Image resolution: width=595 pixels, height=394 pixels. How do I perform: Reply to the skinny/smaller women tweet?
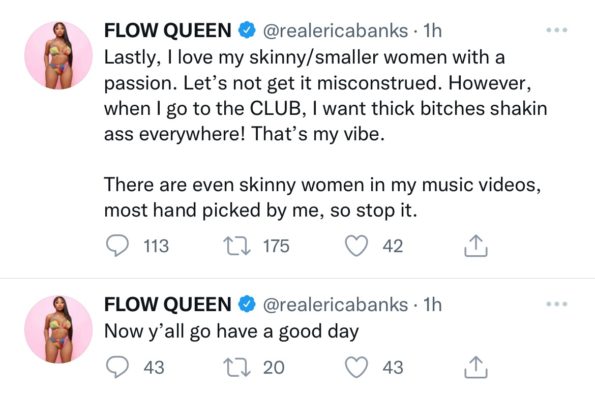pos(117,246)
